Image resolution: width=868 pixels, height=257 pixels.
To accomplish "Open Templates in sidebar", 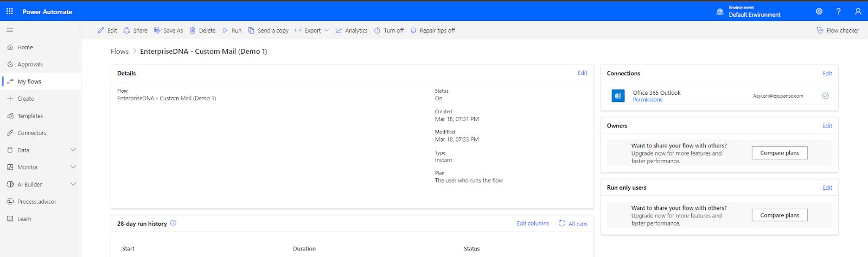I will 40,115.
